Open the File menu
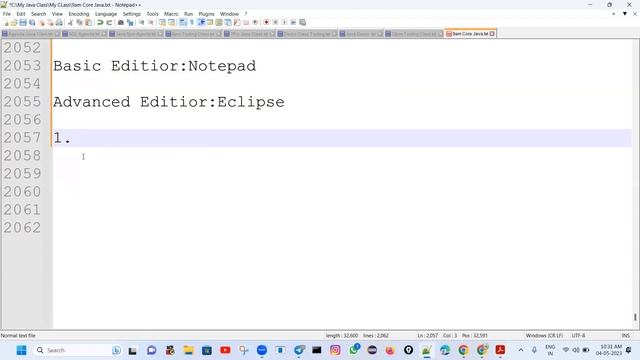The width and height of the screenshot is (640, 360). click(7, 14)
